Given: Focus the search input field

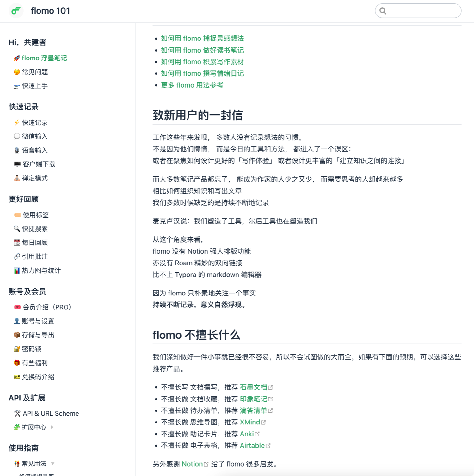Looking at the screenshot, I should click(x=422, y=11).
